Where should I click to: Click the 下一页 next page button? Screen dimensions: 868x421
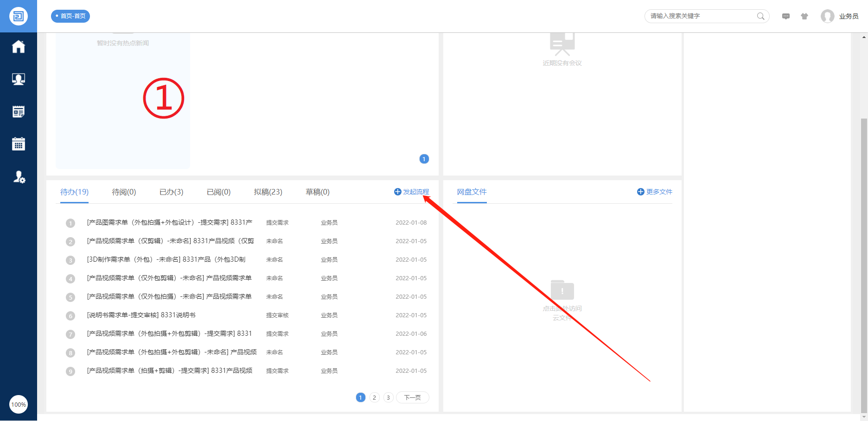coord(412,397)
